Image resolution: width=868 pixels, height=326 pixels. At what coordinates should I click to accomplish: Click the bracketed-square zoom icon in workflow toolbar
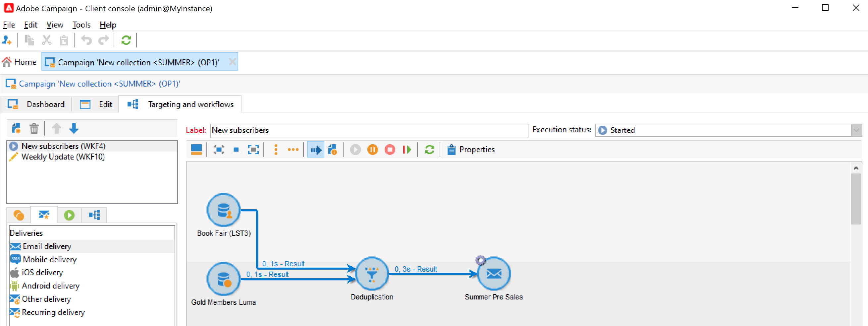[x=253, y=150]
